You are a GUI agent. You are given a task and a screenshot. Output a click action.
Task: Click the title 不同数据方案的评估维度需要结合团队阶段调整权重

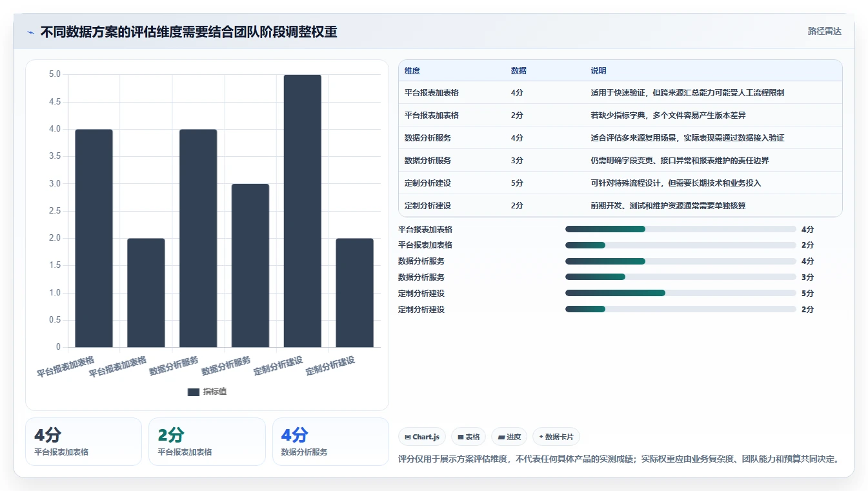[x=189, y=32]
